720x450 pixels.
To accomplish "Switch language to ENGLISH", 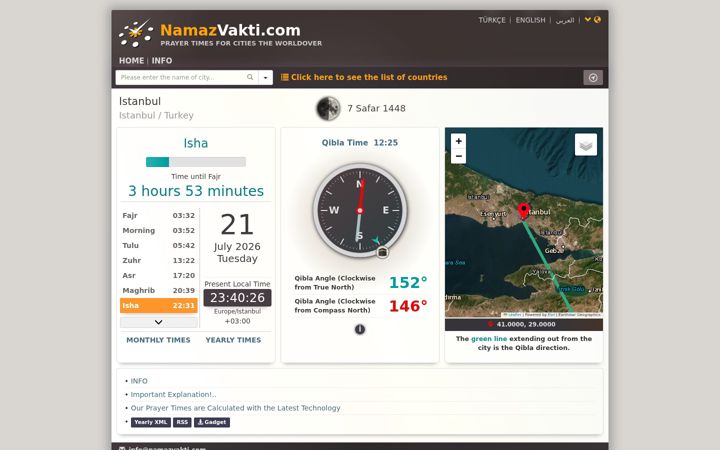I will (530, 20).
